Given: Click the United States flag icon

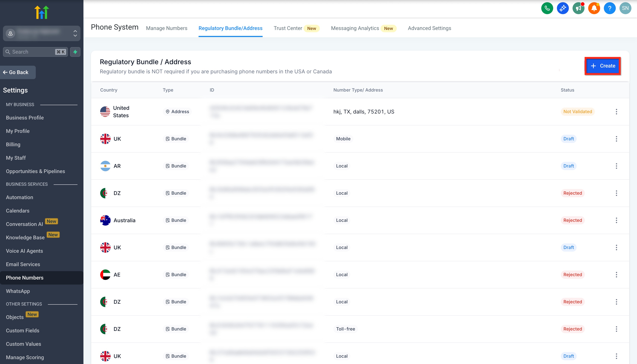Looking at the screenshot, I should [105, 111].
